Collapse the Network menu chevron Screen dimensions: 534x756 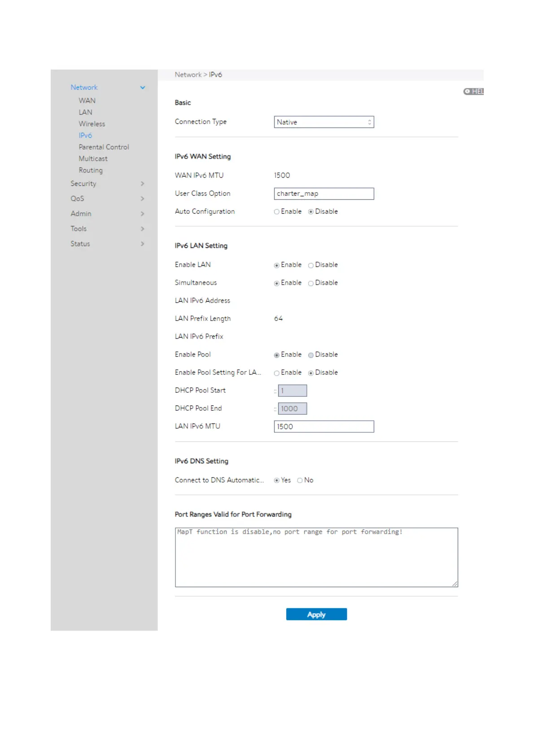[x=143, y=88]
